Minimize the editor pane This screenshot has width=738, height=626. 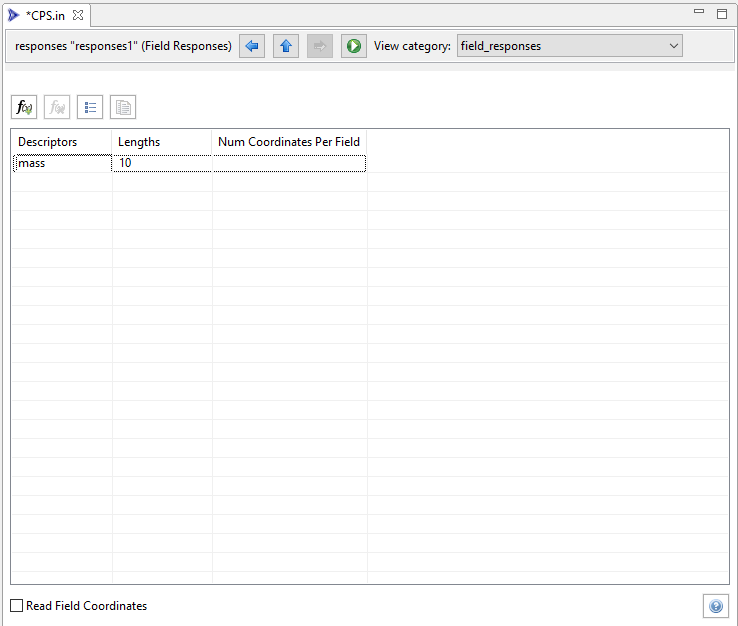tap(699, 12)
